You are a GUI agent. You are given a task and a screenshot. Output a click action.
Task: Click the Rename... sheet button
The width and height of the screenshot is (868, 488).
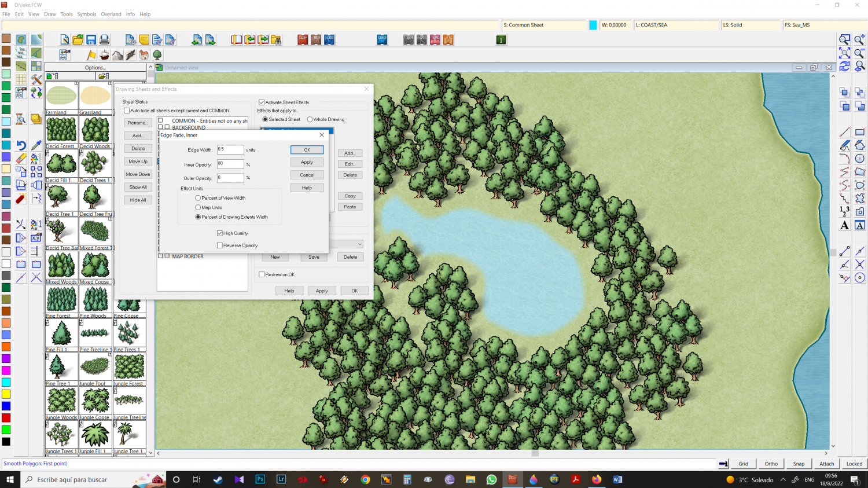point(138,123)
